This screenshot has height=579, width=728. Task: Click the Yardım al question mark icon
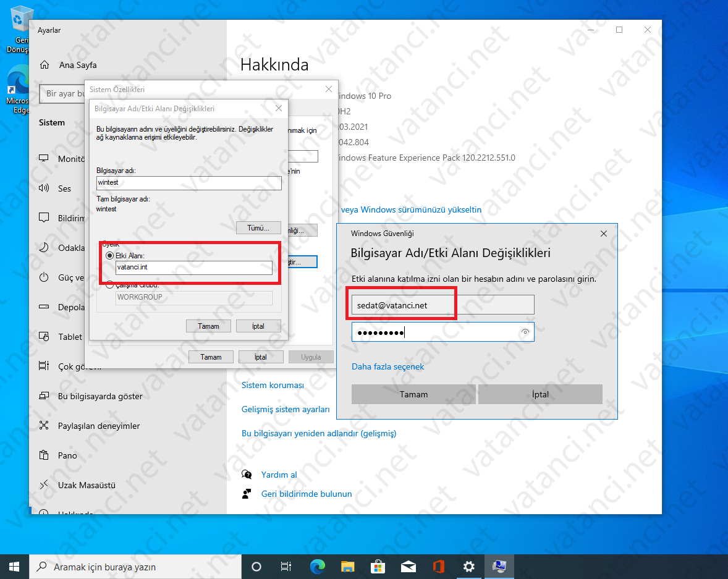click(246, 475)
